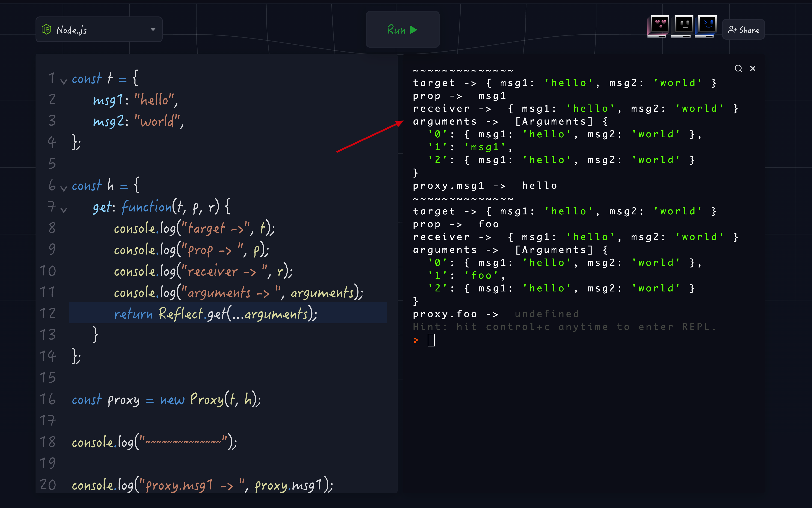
Task: Open the Node.js language dropdown
Action: tap(153, 30)
